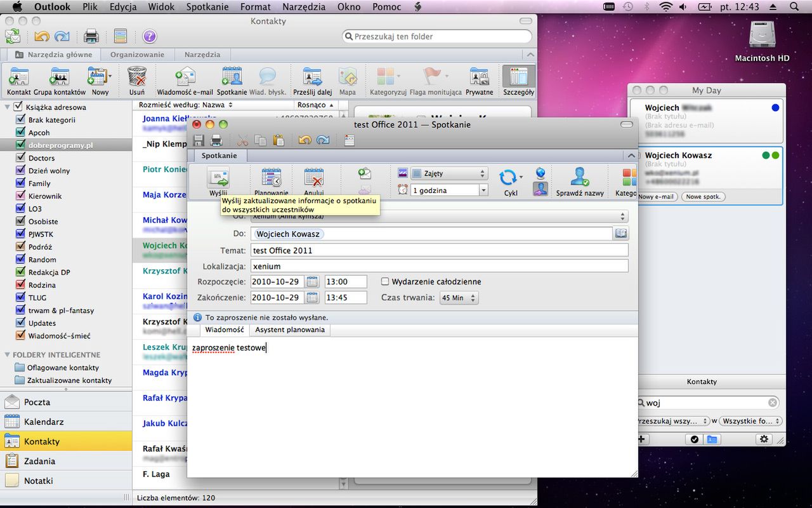Switch to the Narzędzia ribbon tab in Contacts

click(x=202, y=55)
